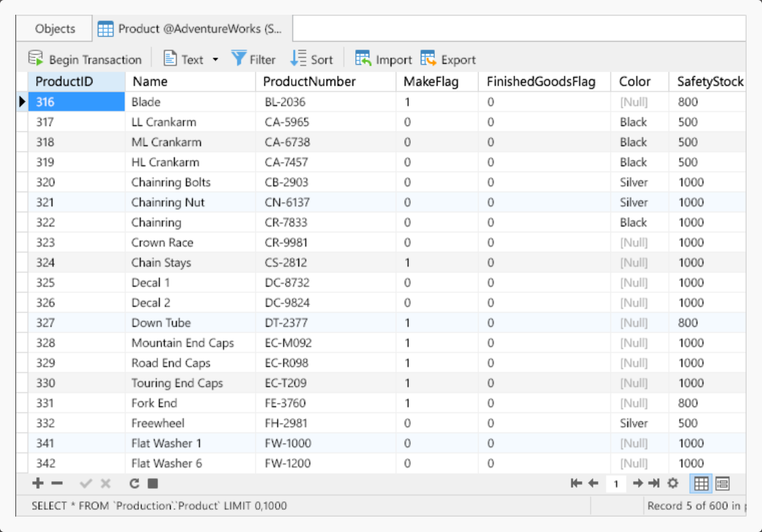Select the Product @AdventureWorks tab
The width and height of the screenshot is (762, 532).
coord(190,29)
